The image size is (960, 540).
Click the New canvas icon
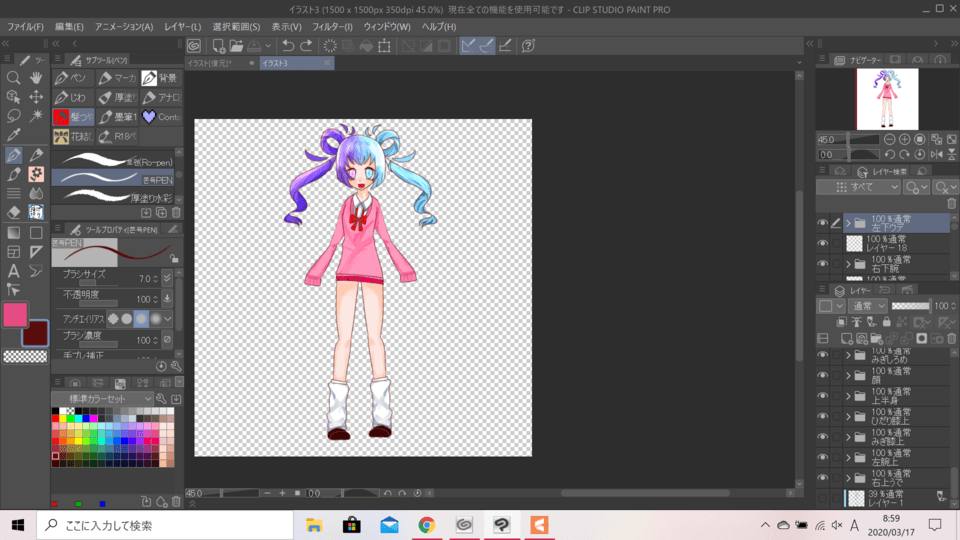point(218,46)
